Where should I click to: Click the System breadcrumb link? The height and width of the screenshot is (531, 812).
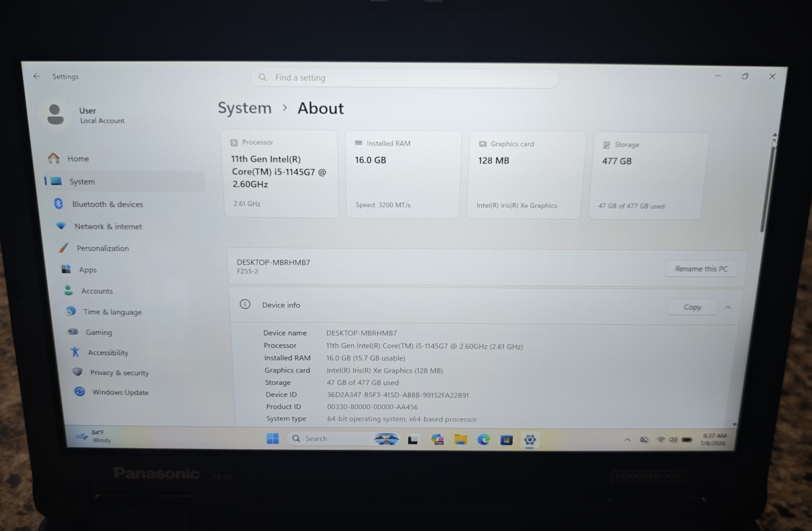click(x=245, y=108)
